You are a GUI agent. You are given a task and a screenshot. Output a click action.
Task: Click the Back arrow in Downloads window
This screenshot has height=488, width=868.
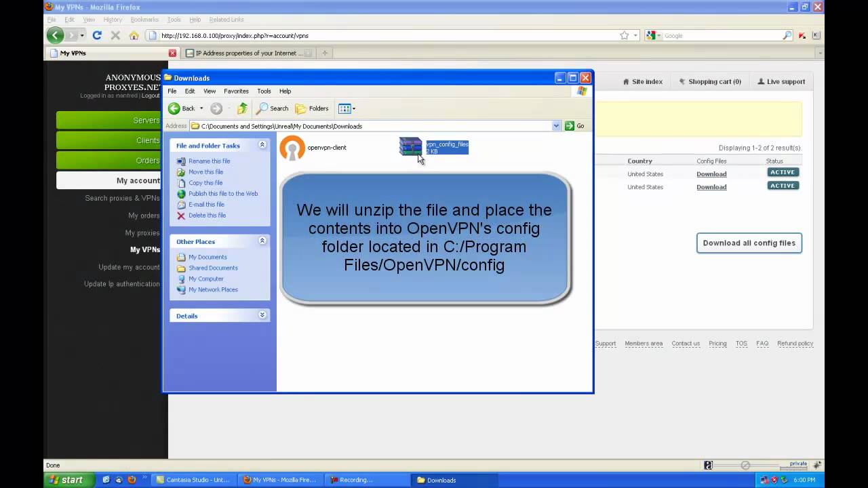pyautogui.click(x=174, y=108)
